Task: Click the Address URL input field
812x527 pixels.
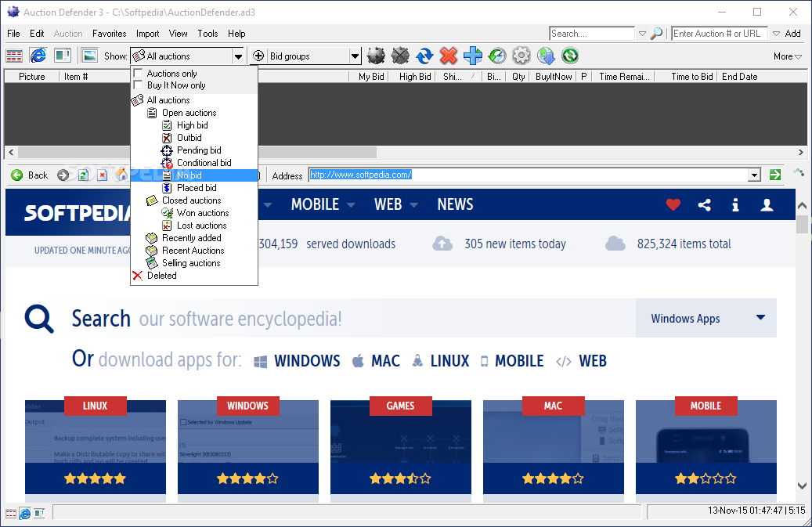Action: coord(529,175)
